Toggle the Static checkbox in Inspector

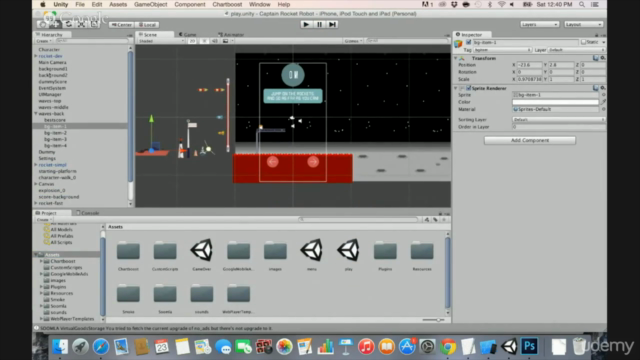584,42
